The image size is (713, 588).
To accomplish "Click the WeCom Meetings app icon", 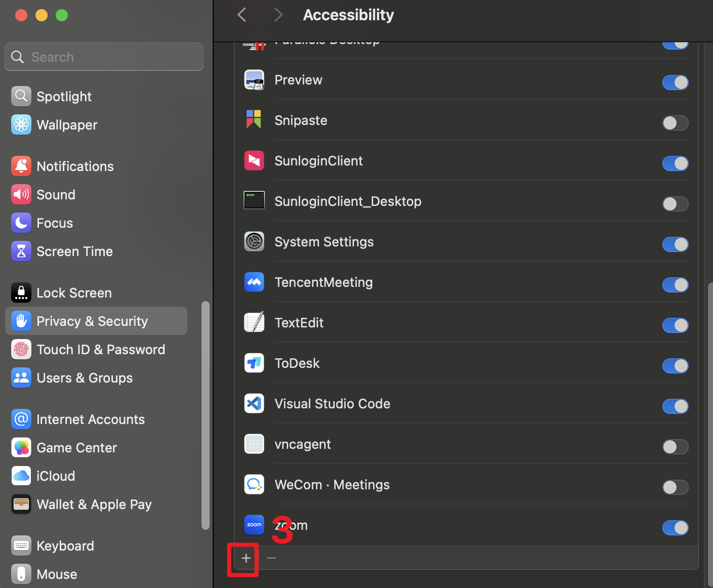I will pyautogui.click(x=254, y=485).
